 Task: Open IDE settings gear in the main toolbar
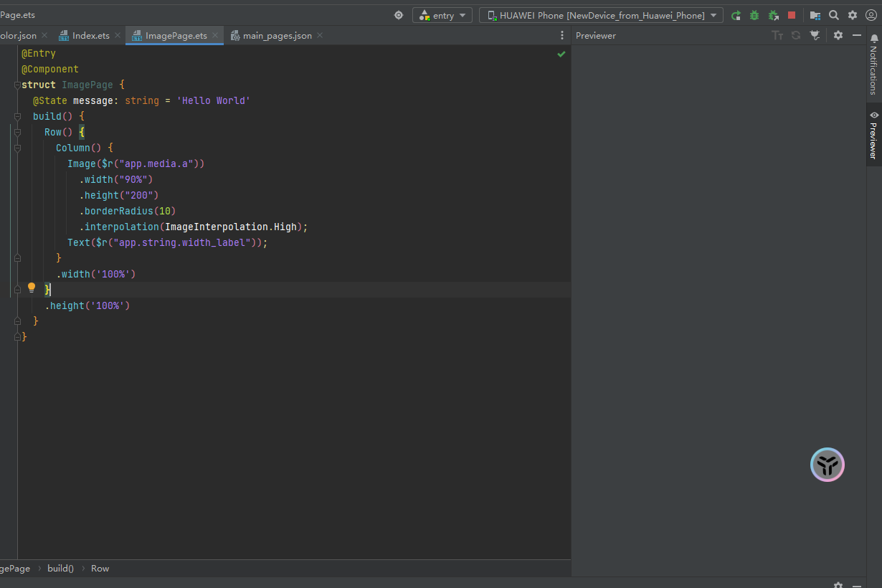click(853, 15)
